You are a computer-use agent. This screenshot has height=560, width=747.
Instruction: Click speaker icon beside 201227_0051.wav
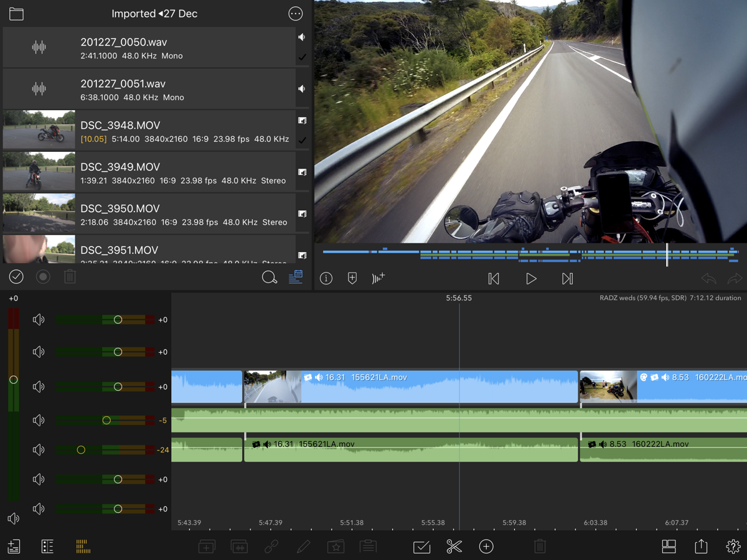(302, 89)
